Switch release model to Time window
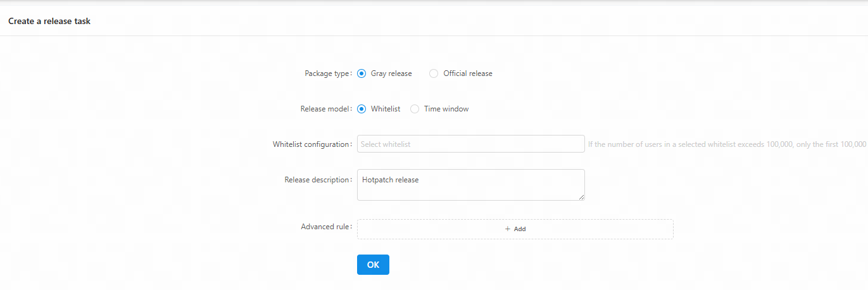868x290 pixels. coord(415,109)
